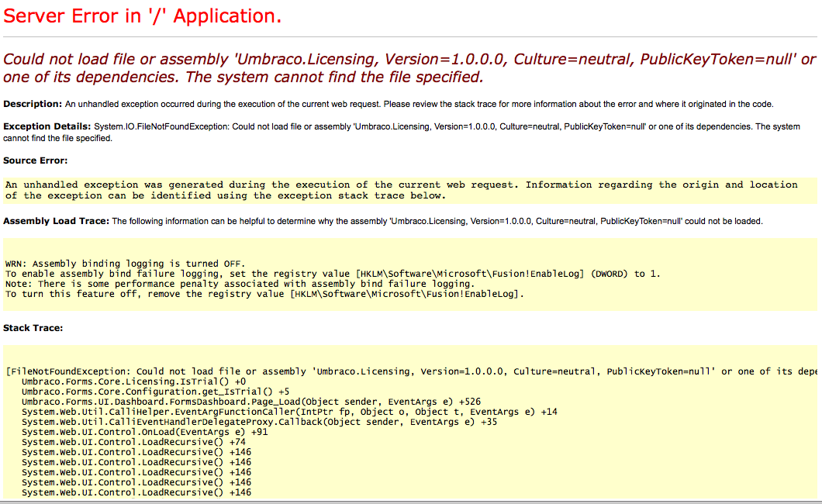Click the red italic 'Could not load file' message
822x504 pixels.
pyautogui.click(x=409, y=67)
